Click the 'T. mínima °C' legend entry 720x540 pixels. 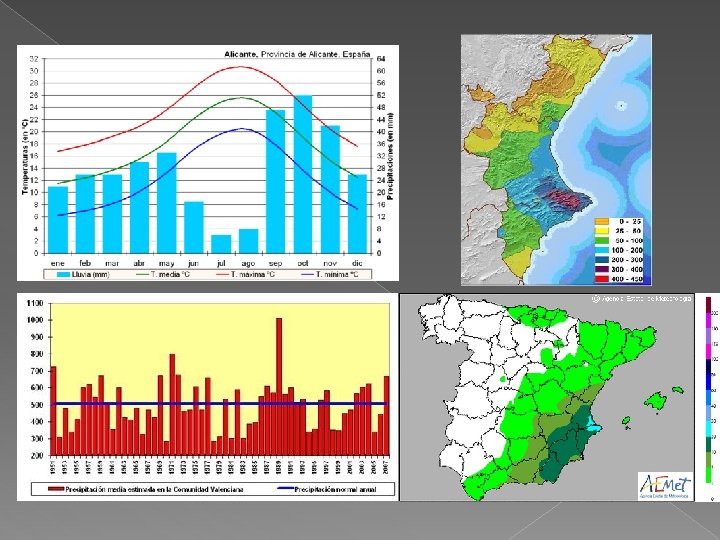tap(330, 275)
